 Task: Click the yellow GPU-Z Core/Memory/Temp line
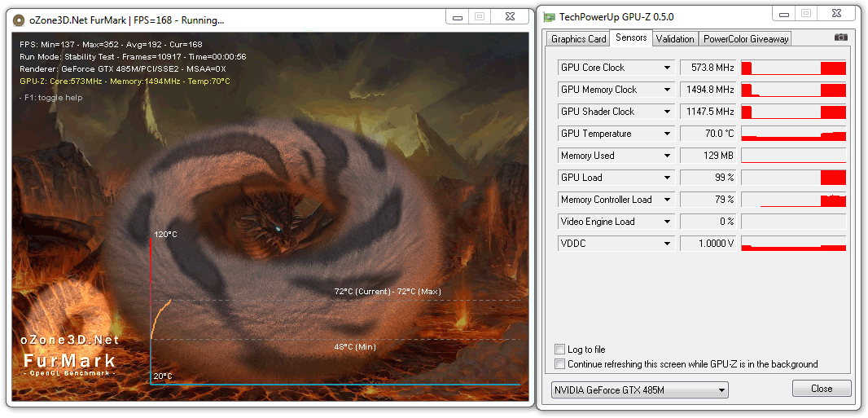click(x=125, y=81)
